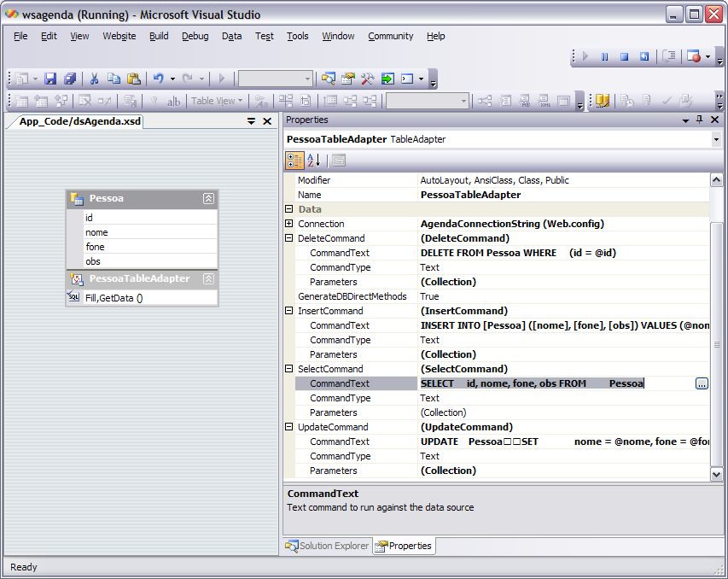Screen dimensions: 728x579
Task: Open the Debug menu
Action: (195, 36)
